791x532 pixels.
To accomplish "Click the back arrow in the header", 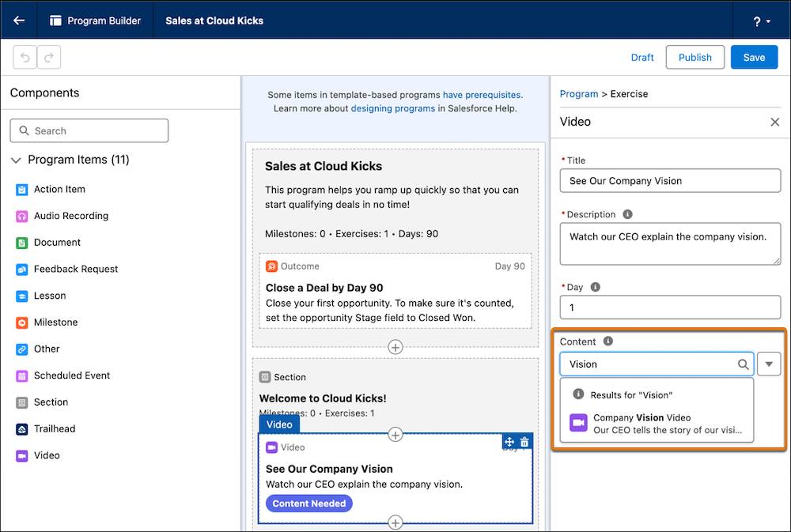I will [19, 21].
